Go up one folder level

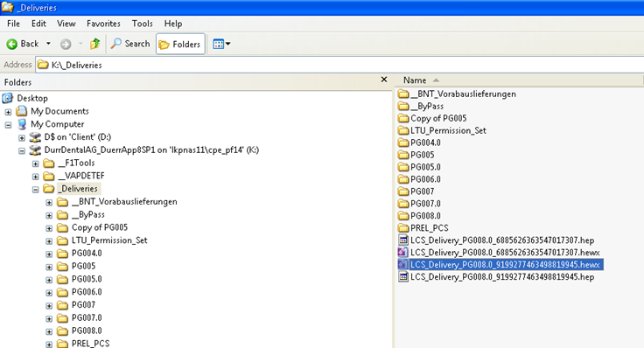pyautogui.click(x=95, y=44)
